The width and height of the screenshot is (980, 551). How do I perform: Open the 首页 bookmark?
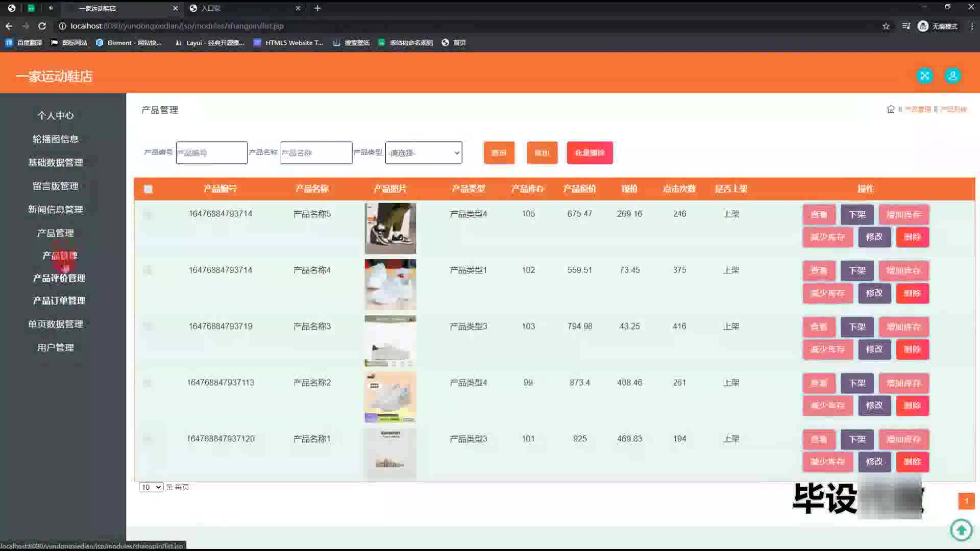click(454, 43)
